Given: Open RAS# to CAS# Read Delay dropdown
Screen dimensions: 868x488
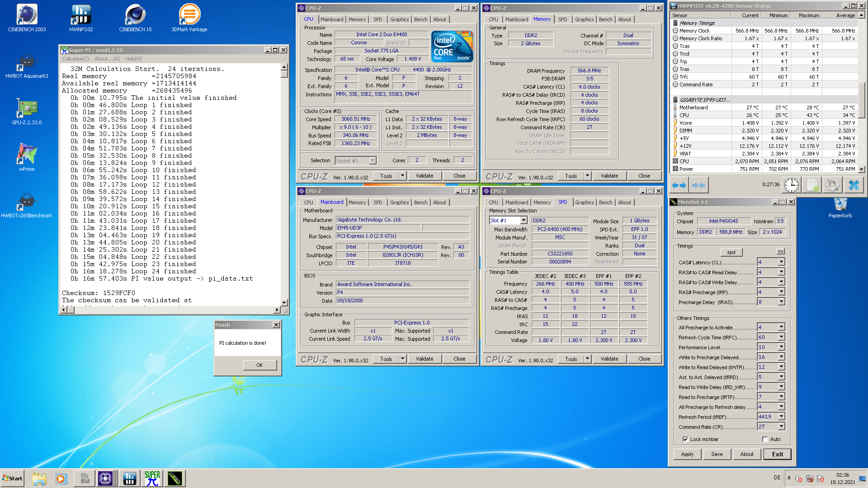Looking at the screenshot, I should [781, 272].
